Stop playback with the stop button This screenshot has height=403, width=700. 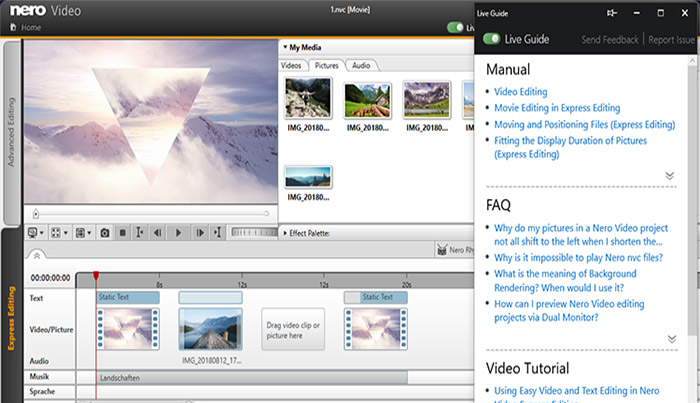[x=122, y=233]
